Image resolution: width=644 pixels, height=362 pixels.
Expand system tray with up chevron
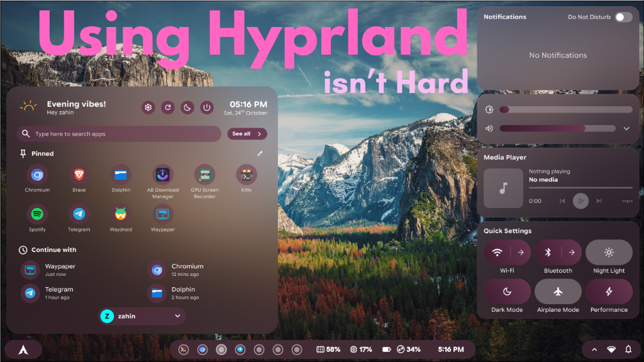594,349
